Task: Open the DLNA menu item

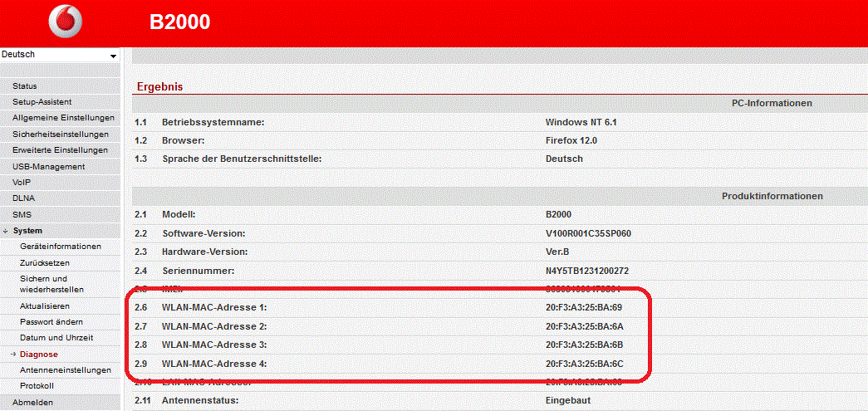Action: pyautogui.click(x=23, y=198)
